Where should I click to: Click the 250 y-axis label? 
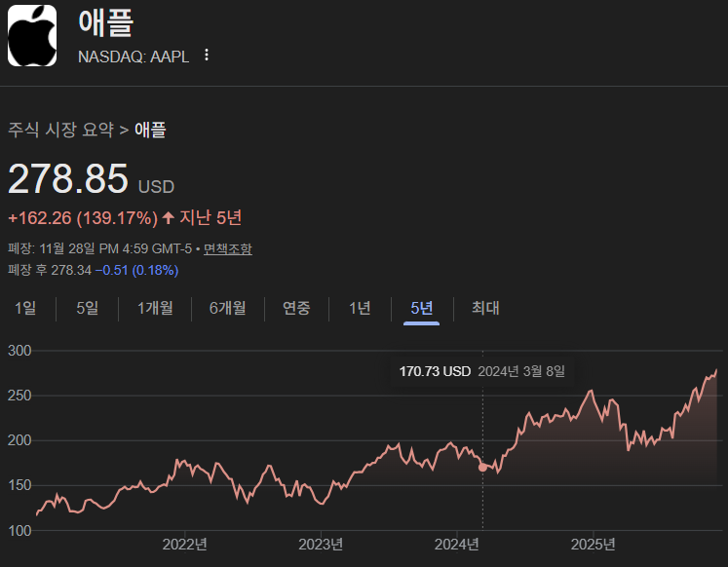point(19,396)
